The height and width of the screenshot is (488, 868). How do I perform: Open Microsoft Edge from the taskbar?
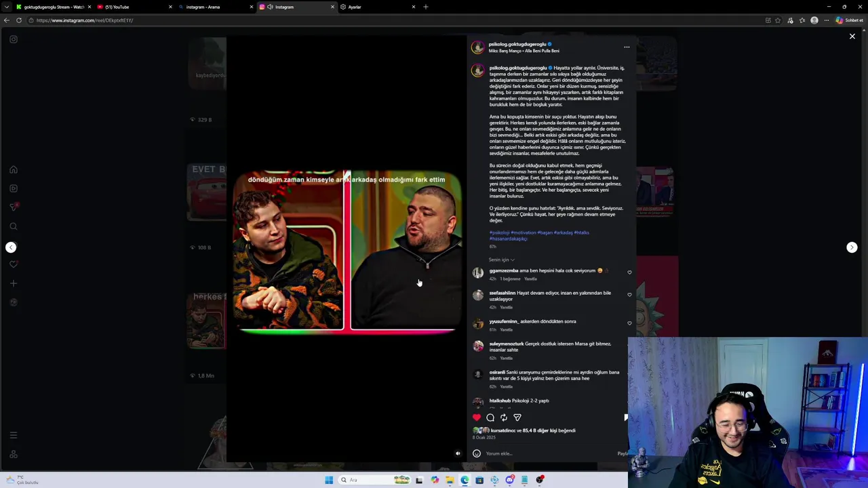pyautogui.click(x=465, y=480)
